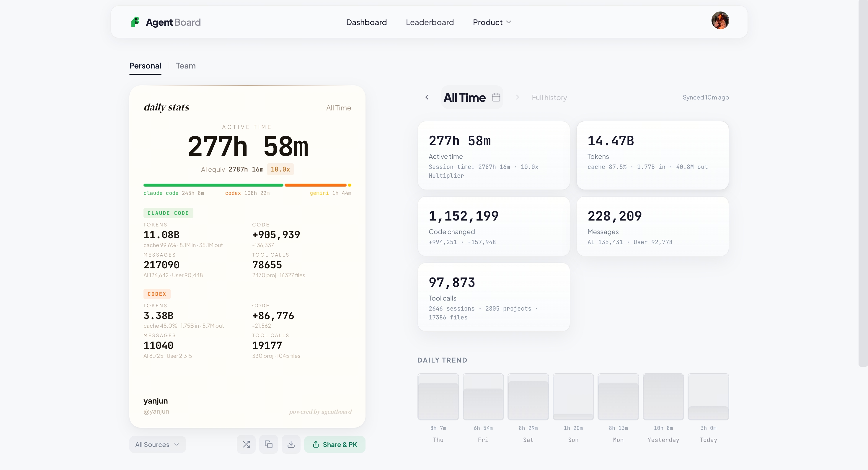Click the Codex tokens value 3.38B
This screenshot has width=868, height=470.
158,316
